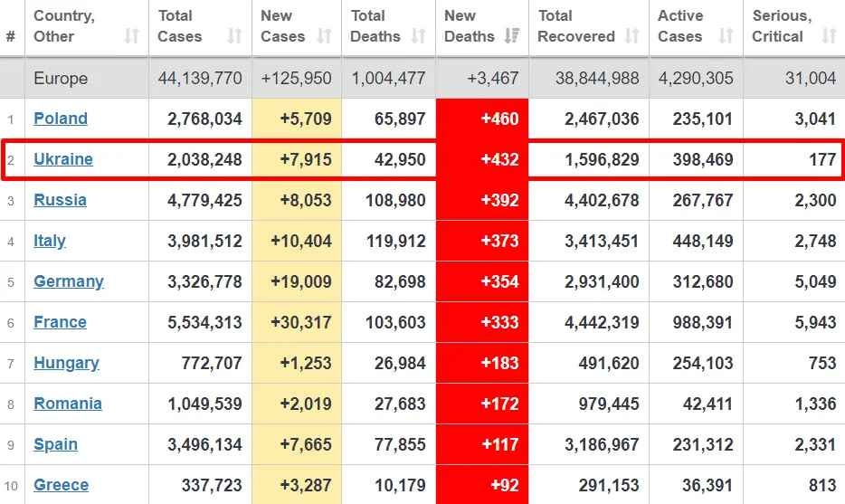Sort table by Country, Other column

click(x=86, y=26)
